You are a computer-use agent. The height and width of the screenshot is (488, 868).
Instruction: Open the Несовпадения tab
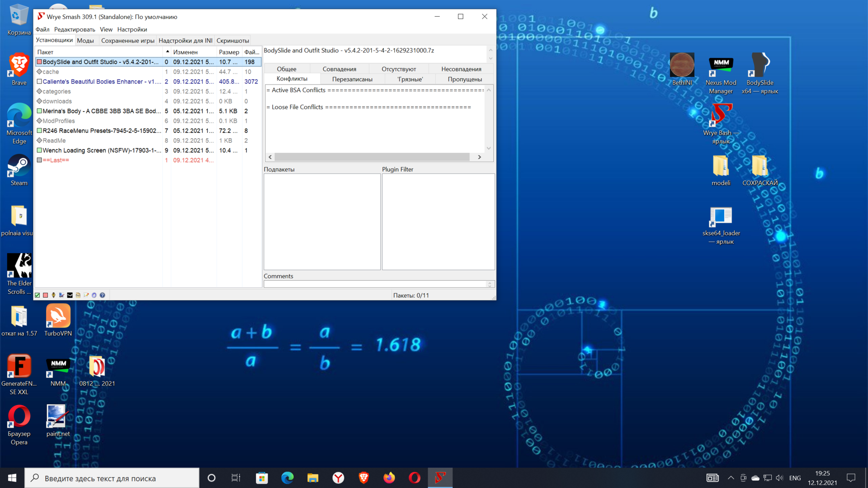tap(461, 69)
